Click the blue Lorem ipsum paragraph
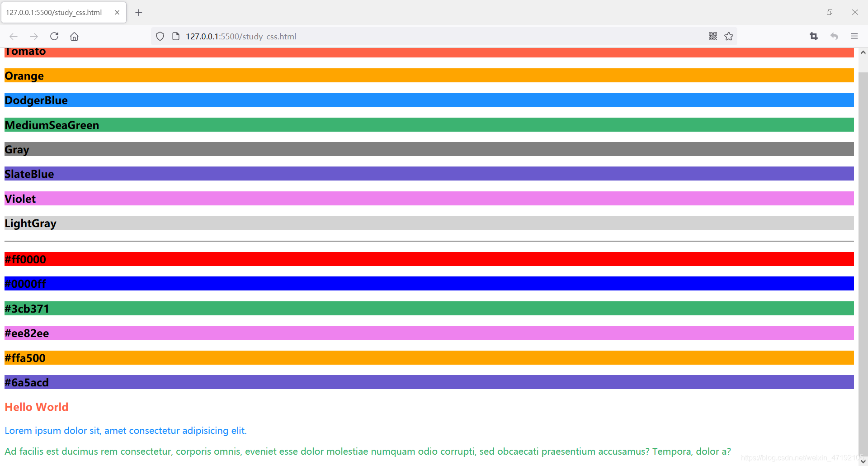 click(126, 430)
